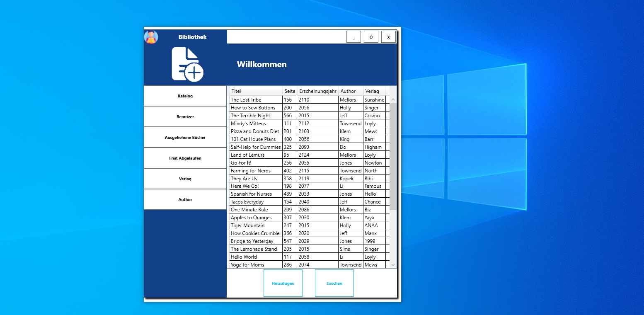Image resolution: width=644 pixels, height=315 pixels.
Task: Click the add-document icon in header
Action: pos(187,64)
